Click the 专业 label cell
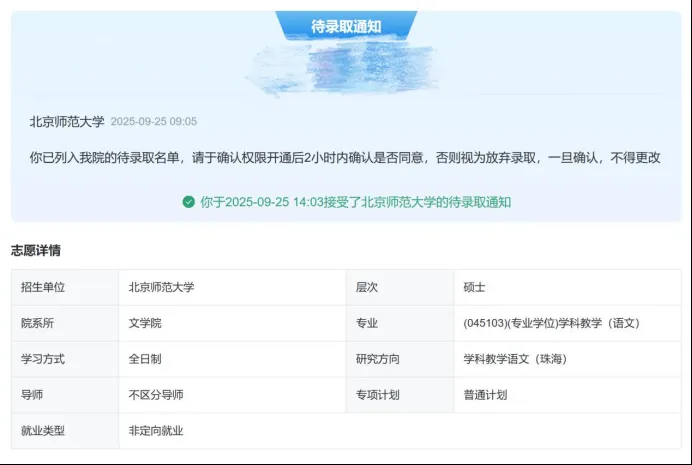 click(x=400, y=323)
